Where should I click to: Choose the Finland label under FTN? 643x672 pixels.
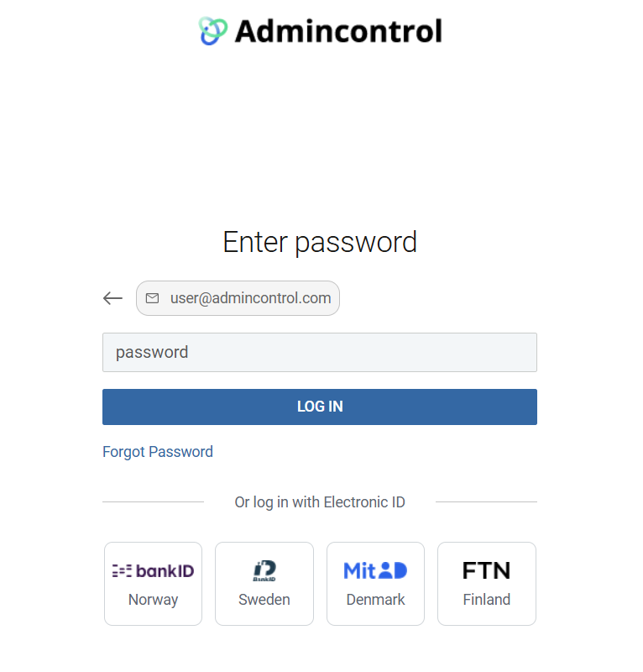487,599
